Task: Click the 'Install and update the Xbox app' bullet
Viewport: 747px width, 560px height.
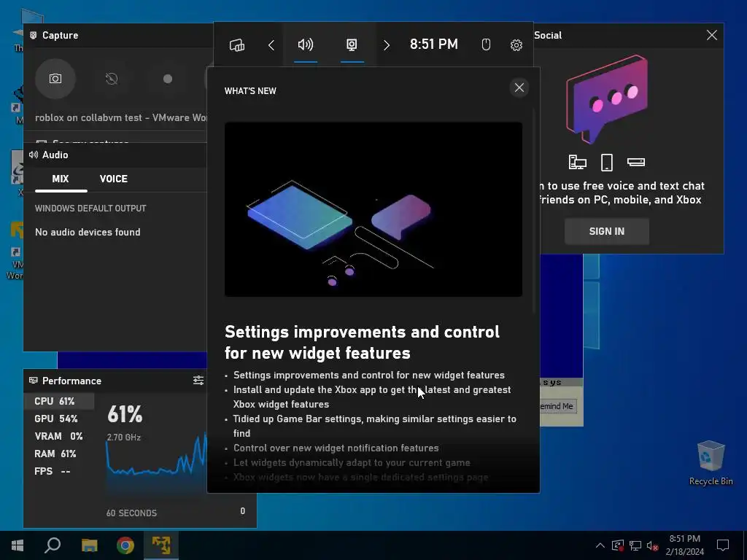Action: click(372, 397)
